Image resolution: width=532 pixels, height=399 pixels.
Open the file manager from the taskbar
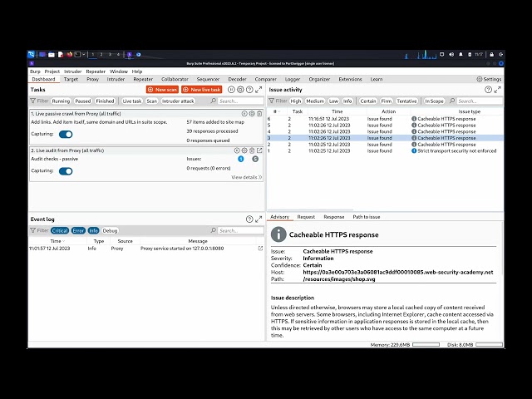[52, 54]
